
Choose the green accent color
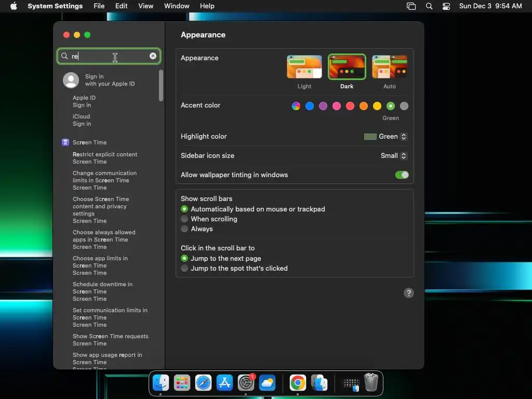click(391, 106)
